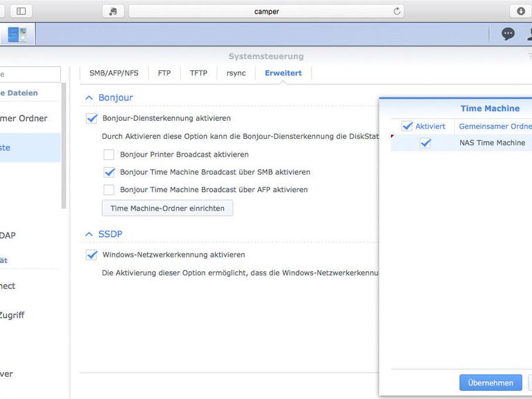Screen dimensions: 532x399
Task: Show Safari downloads
Action: [521, 11]
